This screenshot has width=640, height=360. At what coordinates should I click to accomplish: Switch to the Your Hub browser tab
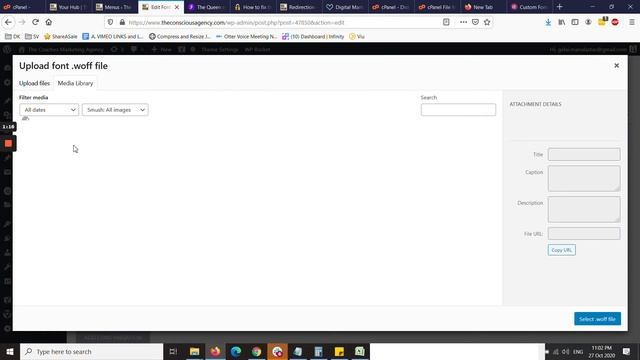pos(69,7)
